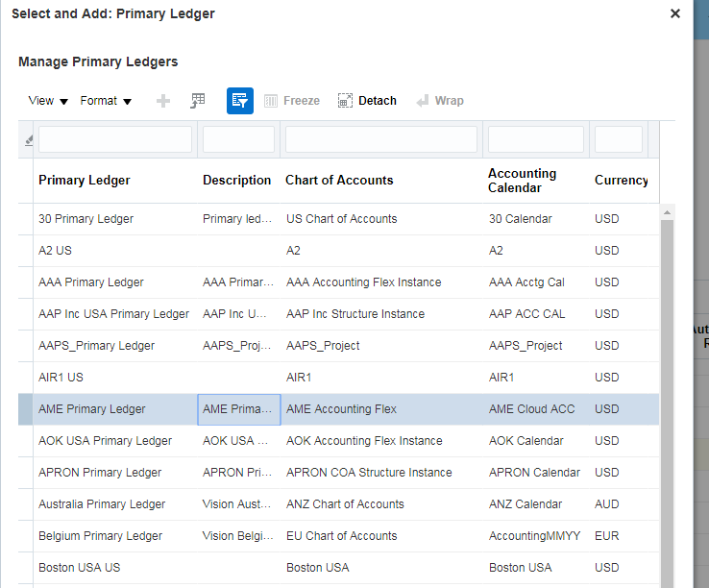Sort by Chart of Accounts column header
This screenshot has height=588, width=709.
(339, 181)
